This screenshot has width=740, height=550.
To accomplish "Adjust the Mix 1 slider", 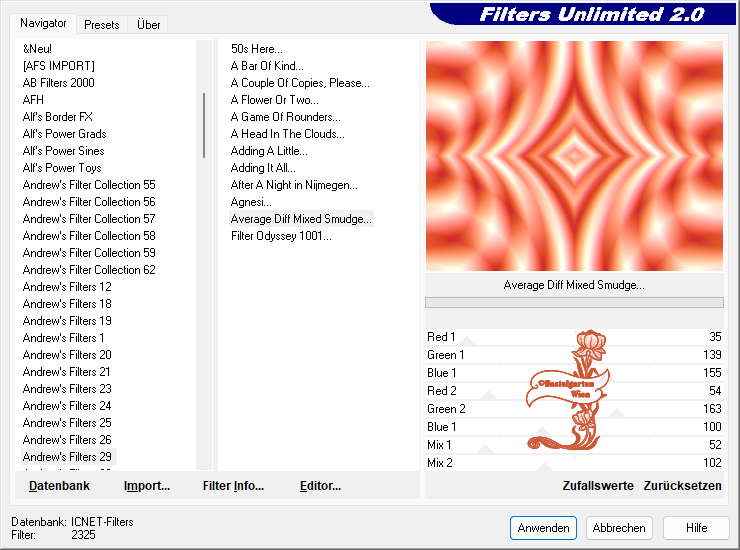I will coord(574,445).
